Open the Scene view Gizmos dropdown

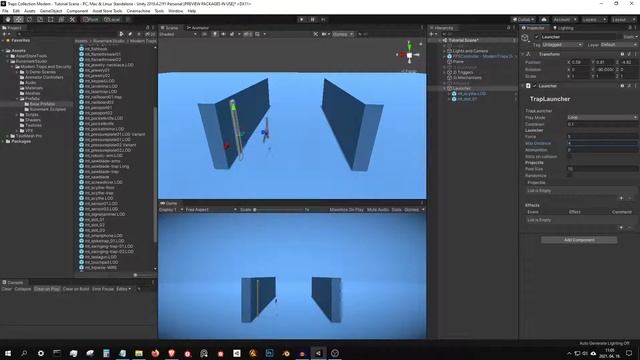[x=343, y=34]
